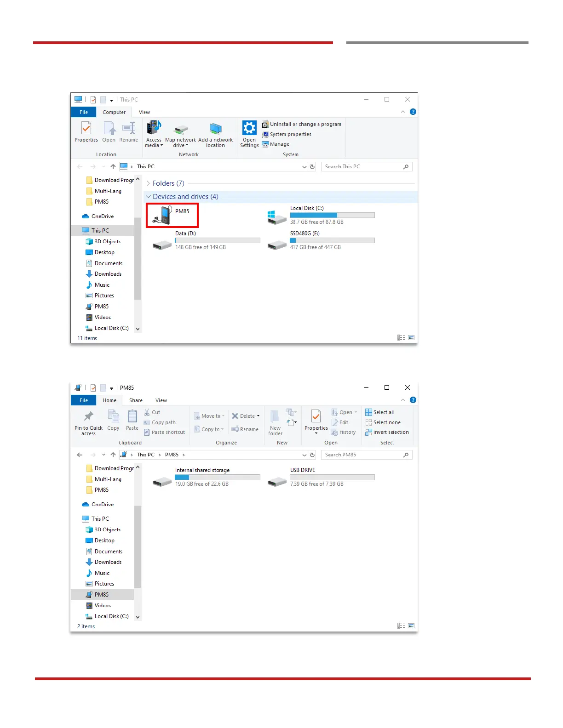Open Data (D:) drive in This PC window

click(206, 240)
